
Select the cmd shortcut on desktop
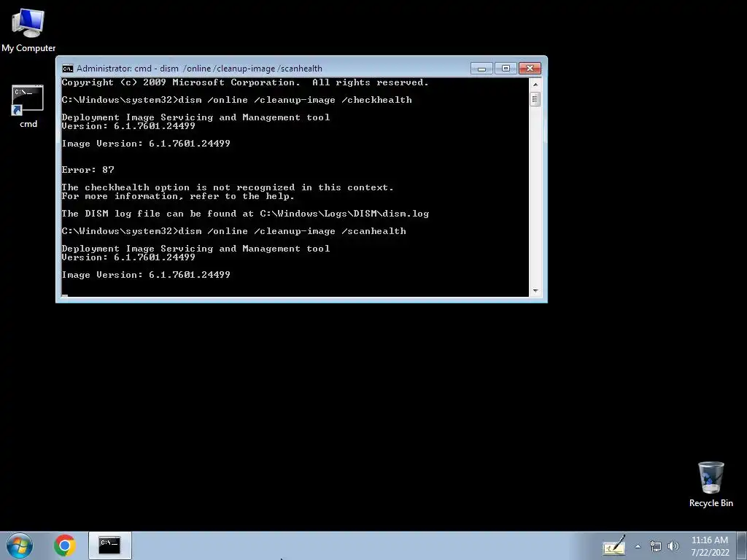[28, 106]
